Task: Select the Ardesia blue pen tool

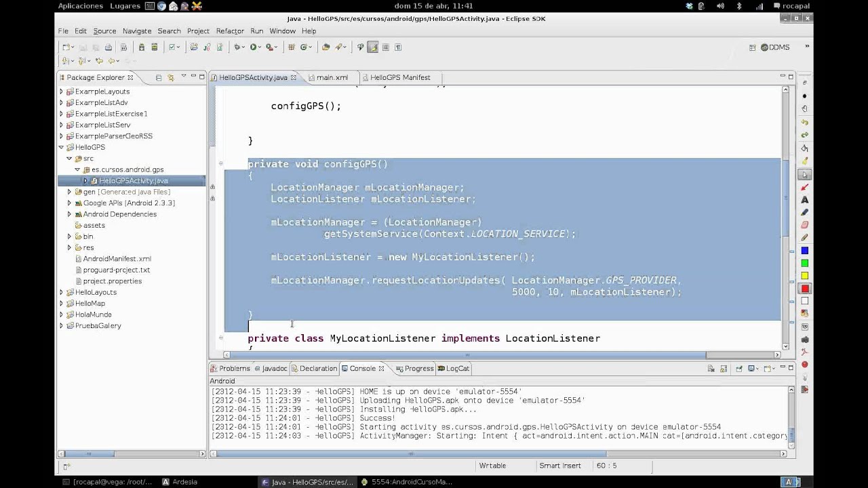Action: pyautogui.click(x=805, y=212)
